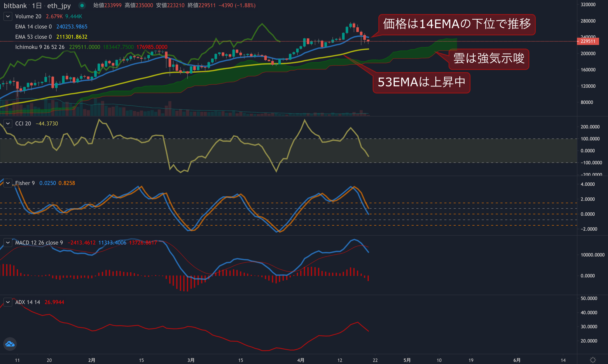Select the Ichimoku 9 26 52 26 label
608x364 pixels.
coord(40,47)
